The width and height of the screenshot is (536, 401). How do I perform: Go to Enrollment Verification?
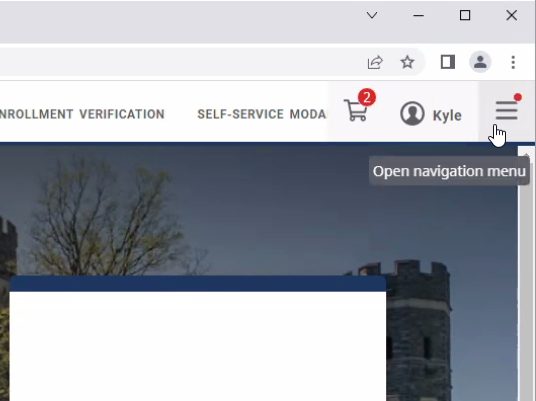pyautogui.click(x=82, y=114)
